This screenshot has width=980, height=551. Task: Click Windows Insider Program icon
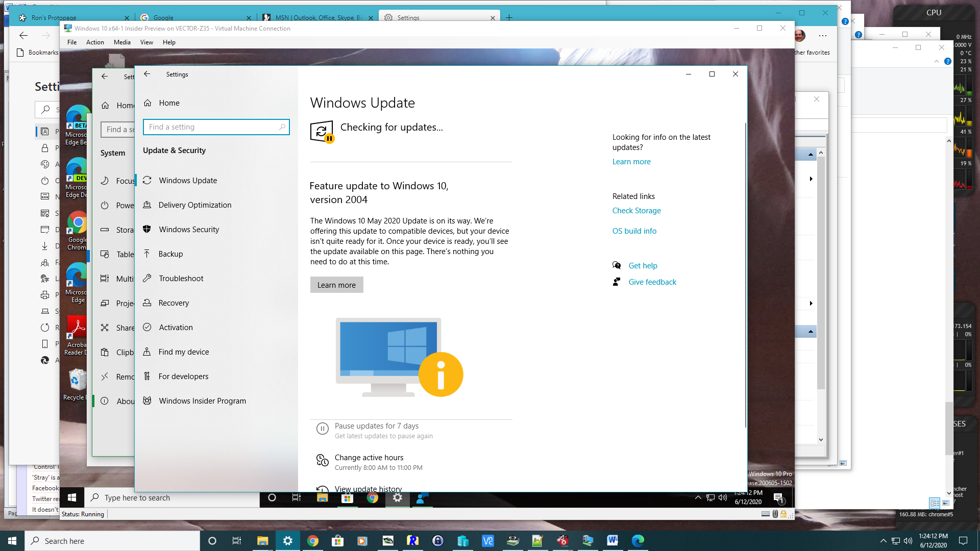(147, 400)
